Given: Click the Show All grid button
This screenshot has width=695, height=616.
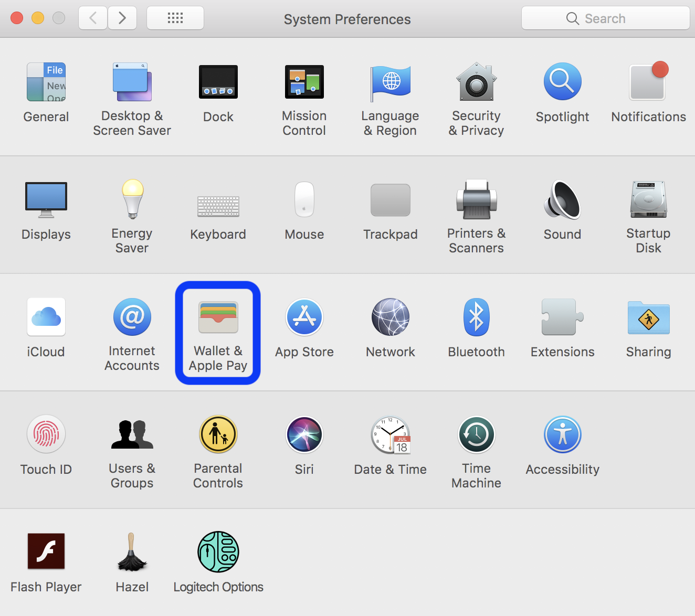Looking at the screenshot, I should click(x=175, y=18).
